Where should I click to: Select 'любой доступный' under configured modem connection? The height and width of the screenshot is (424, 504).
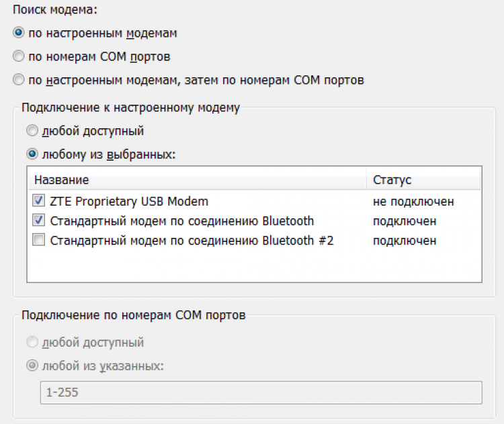[x=32, y=130]
